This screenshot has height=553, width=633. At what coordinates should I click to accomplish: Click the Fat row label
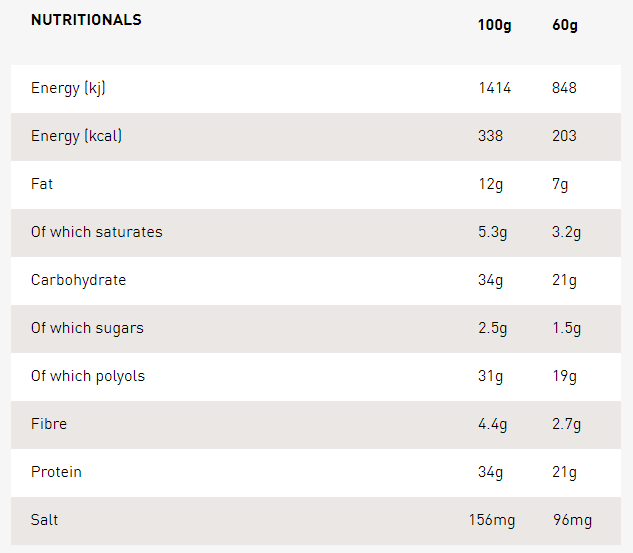42,184
